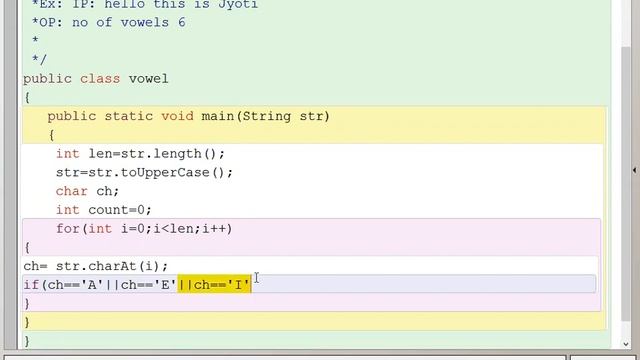Click the 'for(int i=0;i<len;i++)' line

pyautogui.click(x=144, y=229)
